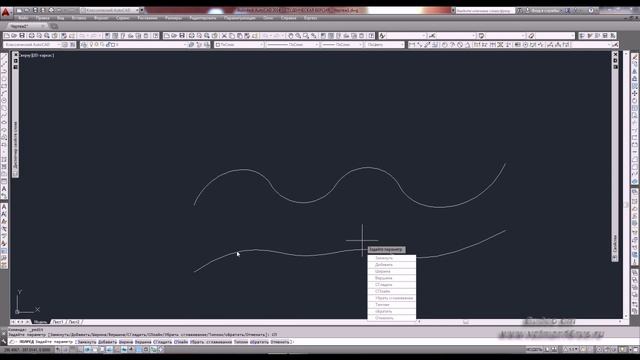Image resolution: width=640 pixels, height=360 pixels.
Task: Choose Убрать сглаживание in popup list
Action: (x=392, y=298)
